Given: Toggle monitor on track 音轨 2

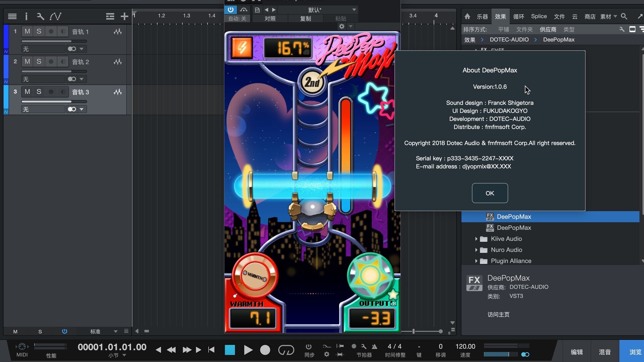Looking at the screenshot, I should click(x=63, y=62).
